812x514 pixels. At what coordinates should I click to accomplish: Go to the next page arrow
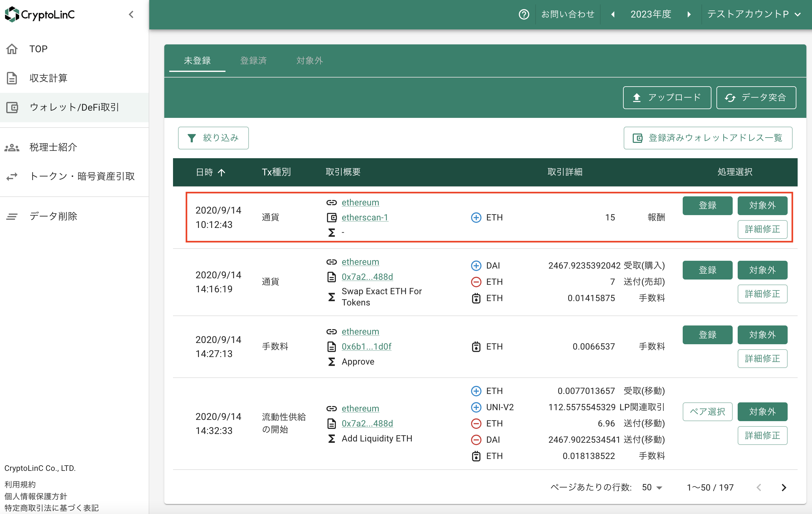coord(784,487)
